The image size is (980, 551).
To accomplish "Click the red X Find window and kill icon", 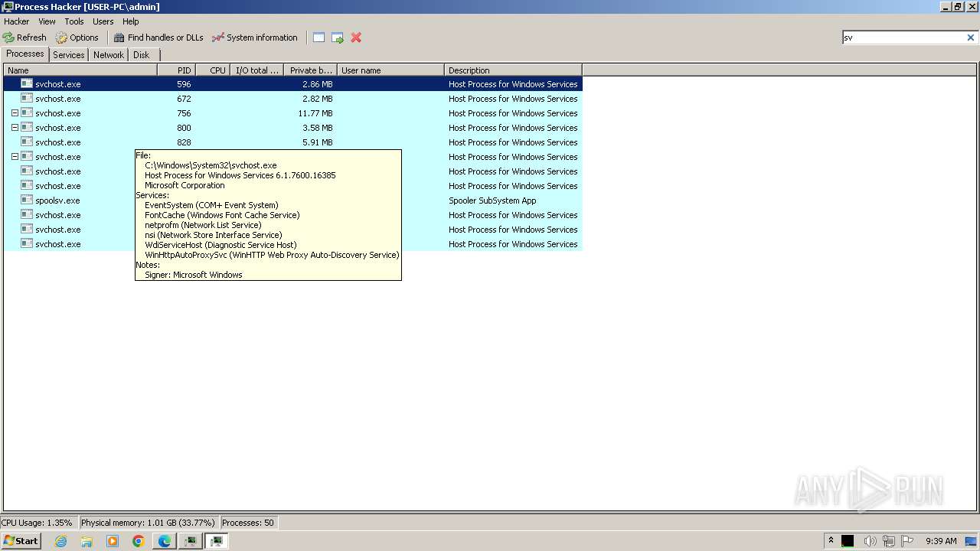I will tap(356, 37).
